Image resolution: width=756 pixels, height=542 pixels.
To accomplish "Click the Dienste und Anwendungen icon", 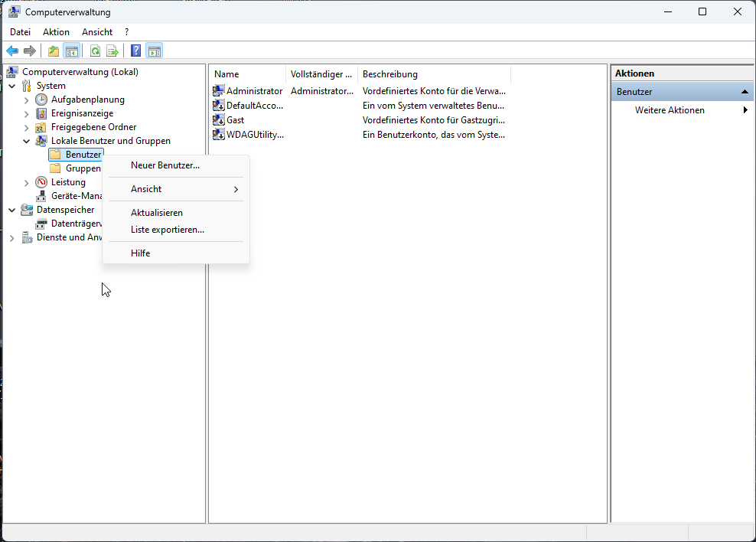I will pyautogui.click(x=27, y=237).
